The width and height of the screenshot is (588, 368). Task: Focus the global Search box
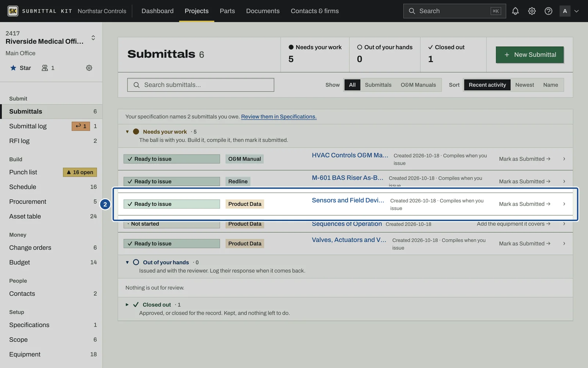[x=454, y=11]
